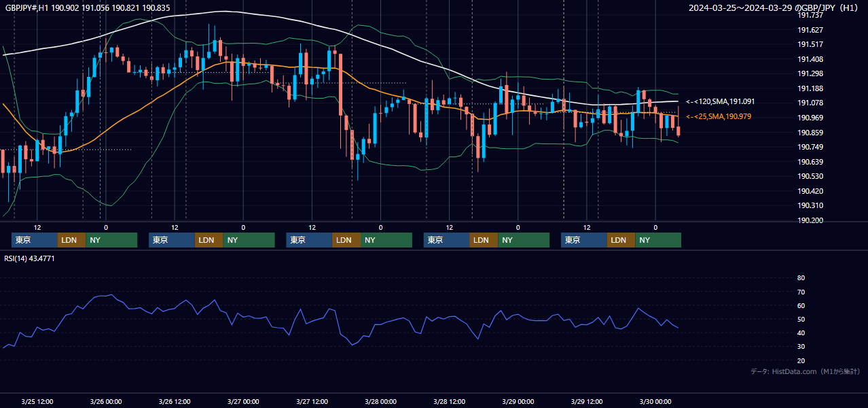
Task: Click the 3/26 00:00 date label
Action: click(106, 401)
